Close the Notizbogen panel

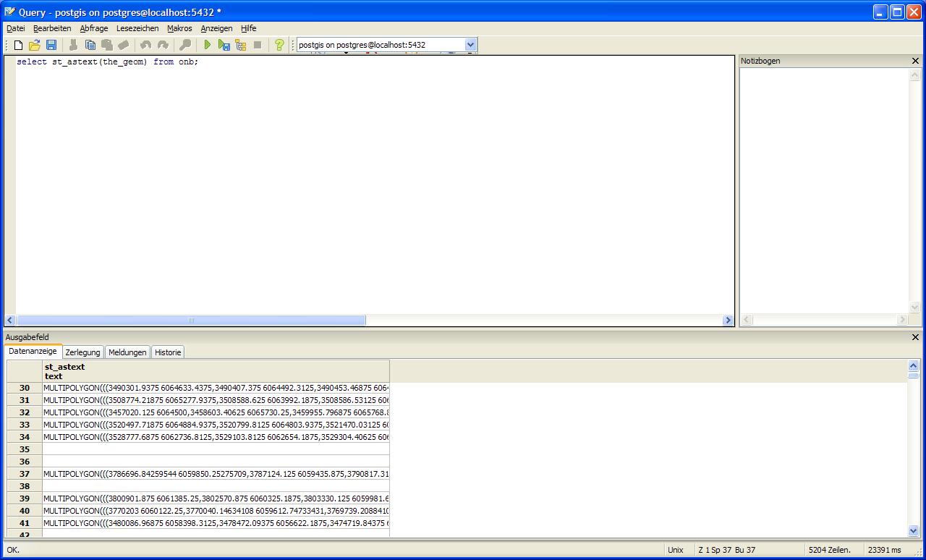click(915, 61)
